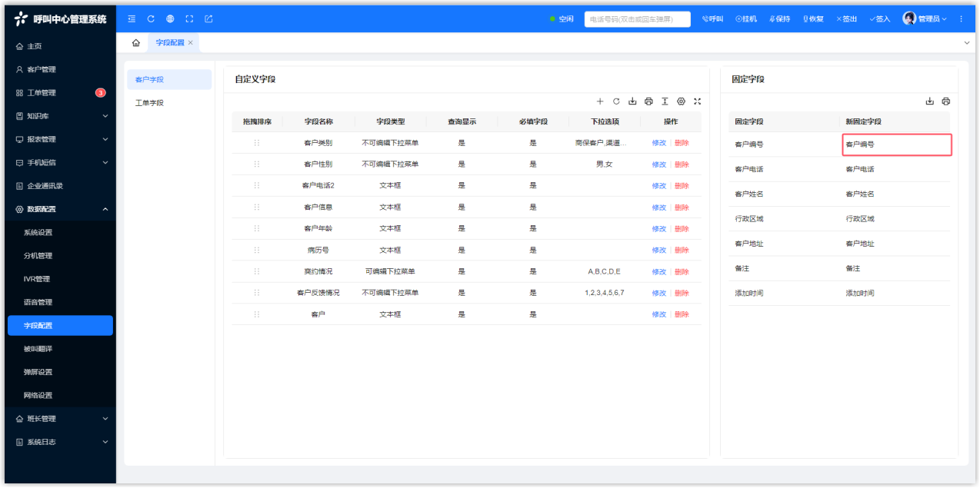The height and width of the screenshot is (488, 980).
Task: Open the 管理员 user dropdown
Action: (x=925, y=18)
